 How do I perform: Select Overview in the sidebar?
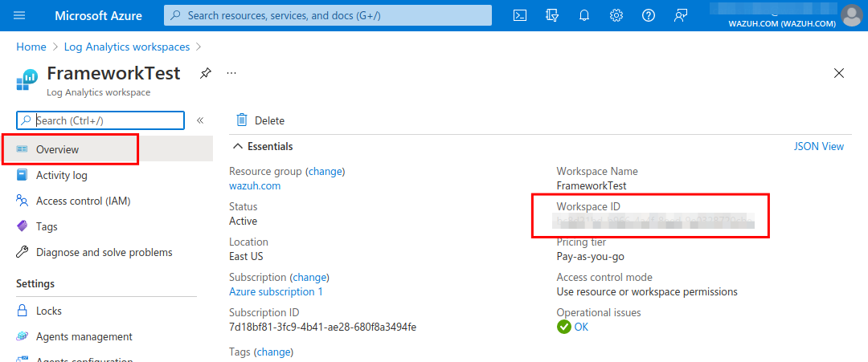pyautogui.click(x=107, y=149)
